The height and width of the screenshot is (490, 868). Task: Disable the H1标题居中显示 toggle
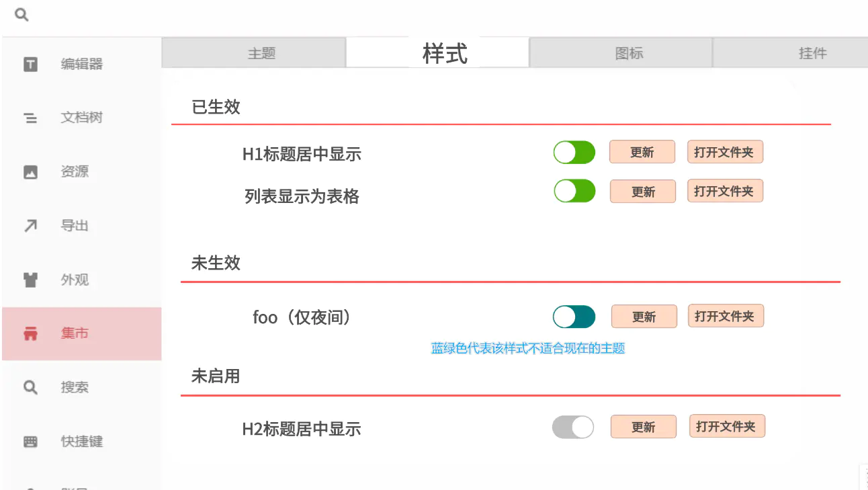click(574, 153)
